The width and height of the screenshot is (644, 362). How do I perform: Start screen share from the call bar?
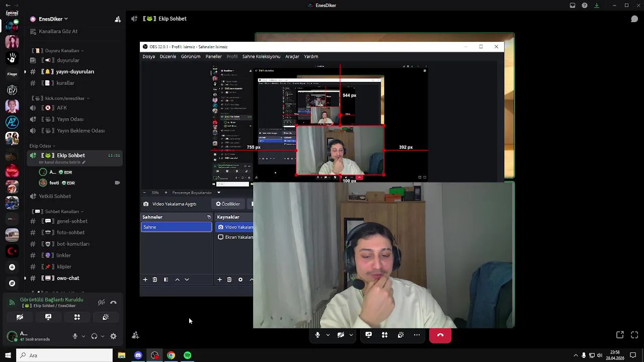(x=368, y=335)
